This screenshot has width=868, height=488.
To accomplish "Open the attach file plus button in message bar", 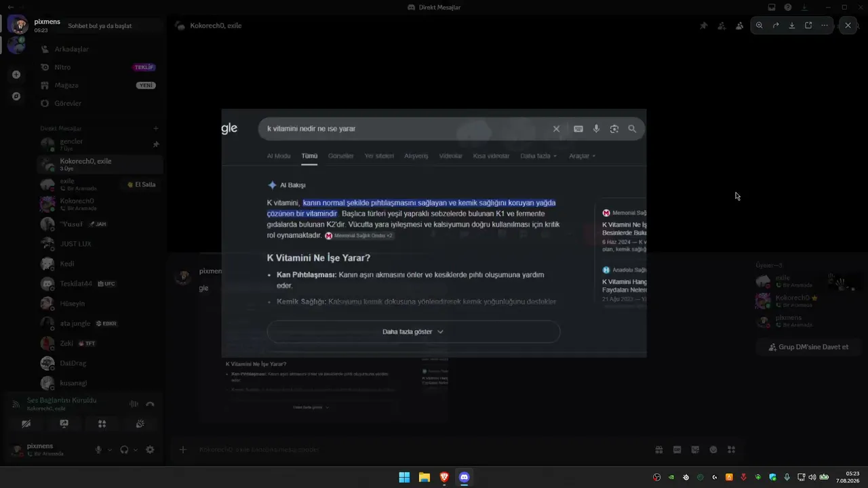I will pyautogui.click(x=182, y=449).
